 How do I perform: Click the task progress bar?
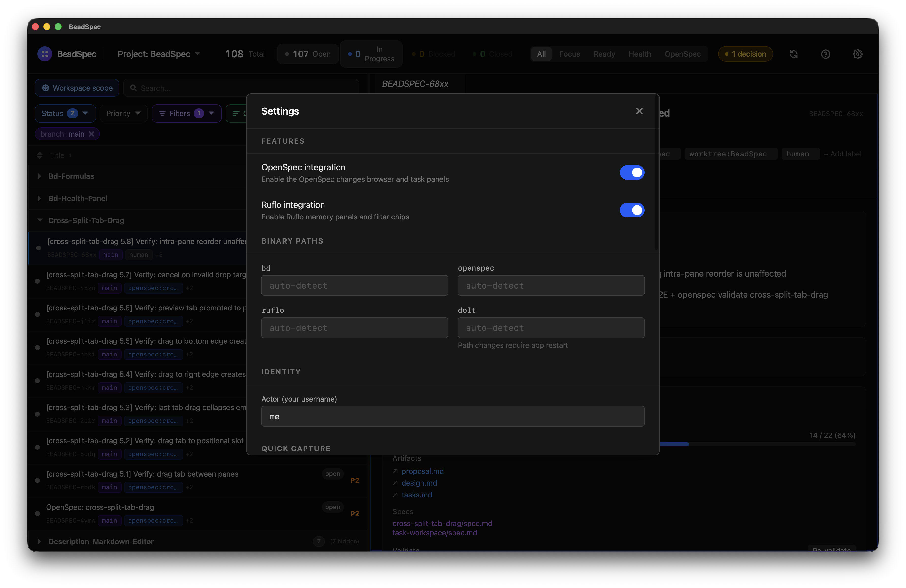click(758, 444)
